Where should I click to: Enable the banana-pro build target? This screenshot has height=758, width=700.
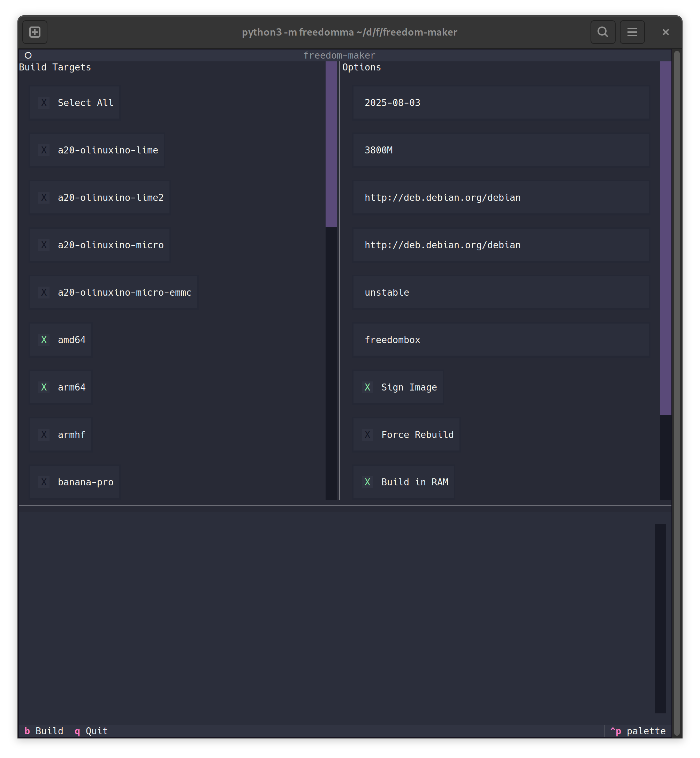click(75, 482)
